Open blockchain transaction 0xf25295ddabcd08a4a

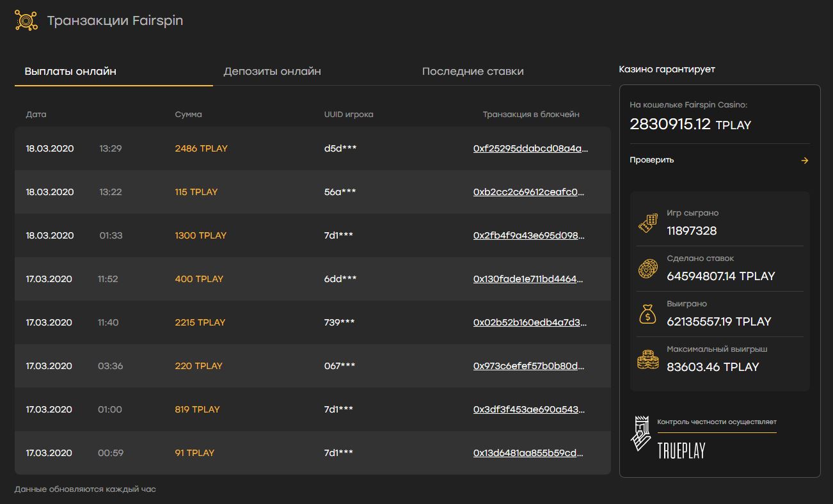tap(530, 148)
